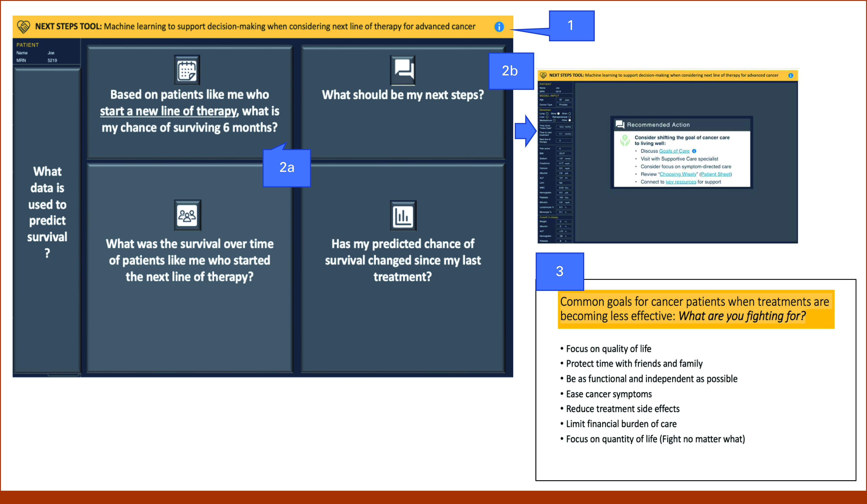
Task: Click the Age input field
Action: coord(564,100)
